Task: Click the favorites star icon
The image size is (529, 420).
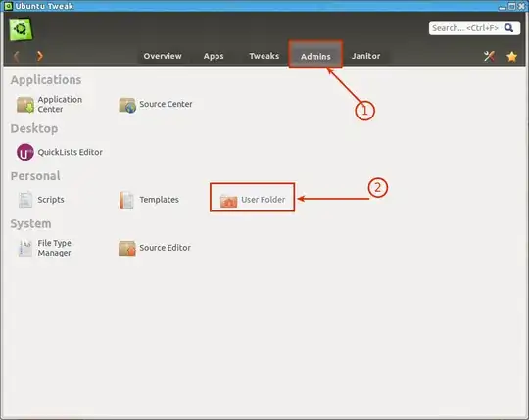Action: (511, 56)
